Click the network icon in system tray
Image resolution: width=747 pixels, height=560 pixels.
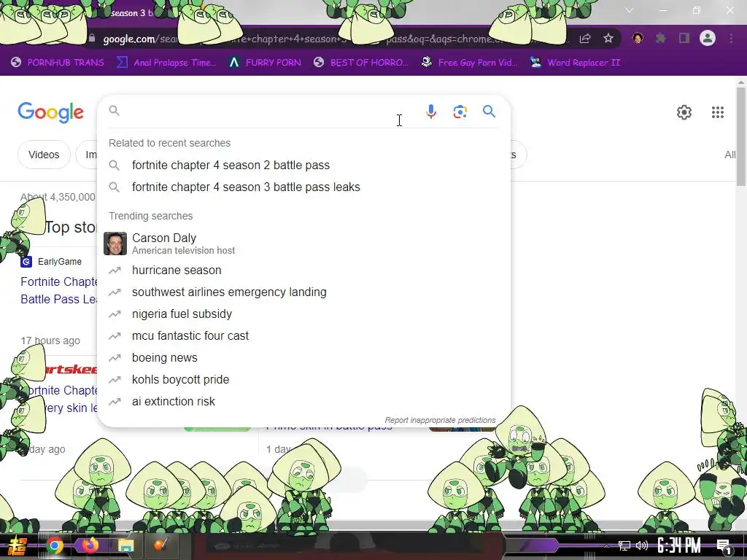624,545
